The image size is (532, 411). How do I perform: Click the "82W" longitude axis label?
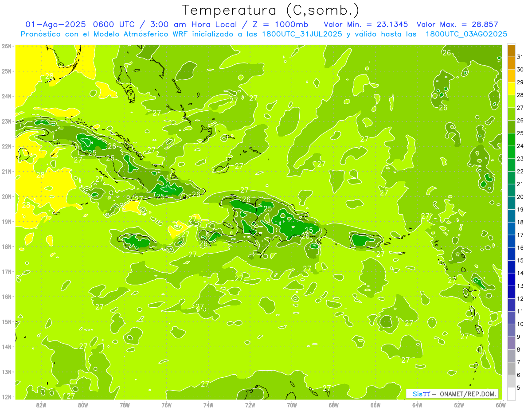pyautogui.click(x=41, y=405)
